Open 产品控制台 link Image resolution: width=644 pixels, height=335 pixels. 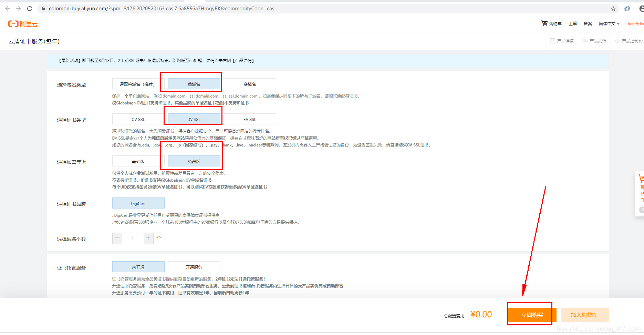tap(629, 41)
